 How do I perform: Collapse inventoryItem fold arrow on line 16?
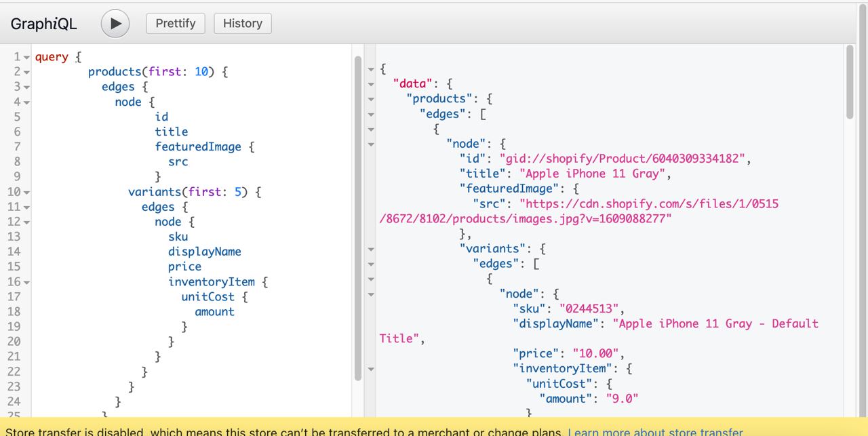pyautogui.click(x=26, y=282)
